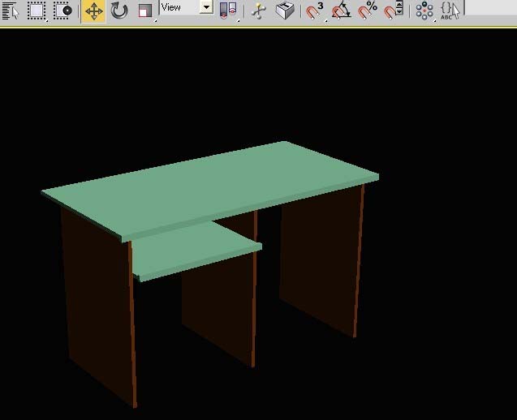The image size is (517, 420).
Task: Toggle the 3D Snaps magnet
Action: tap(315, 11)
